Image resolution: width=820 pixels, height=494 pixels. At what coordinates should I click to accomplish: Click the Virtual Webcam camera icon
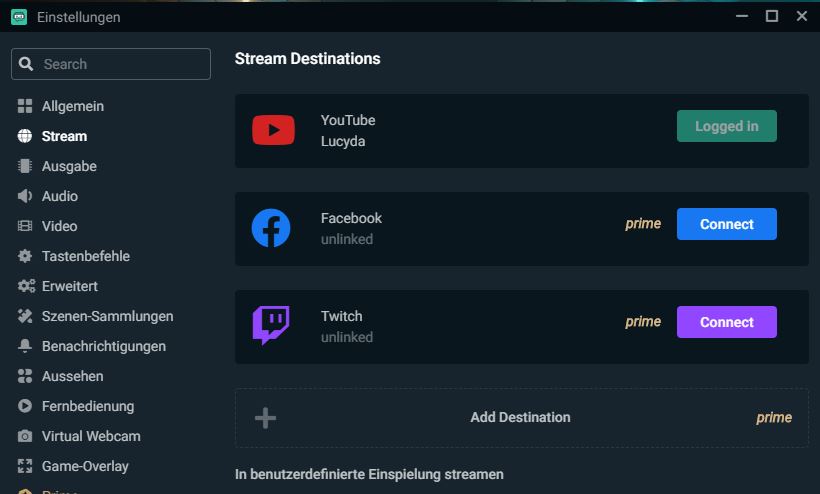click(x=25, y=436)
